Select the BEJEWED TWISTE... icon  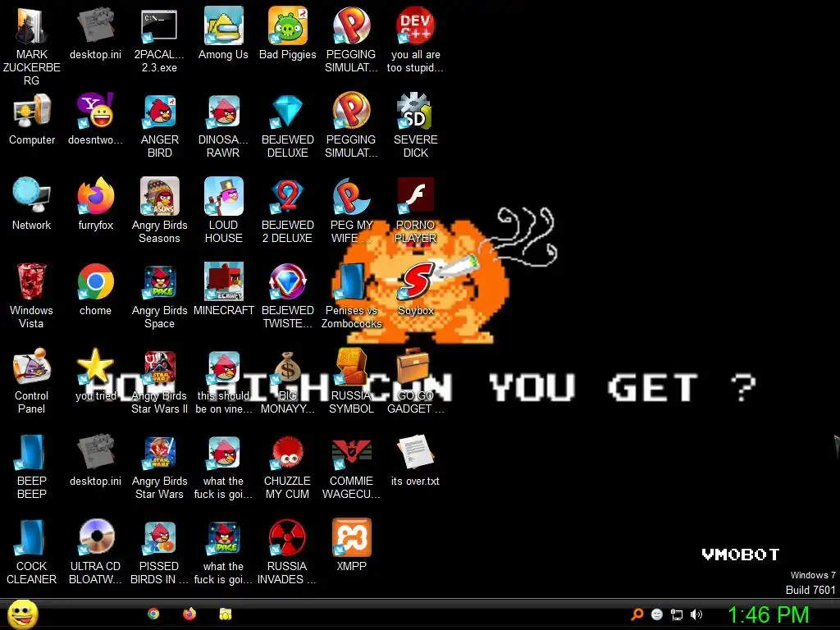point(288,281)
